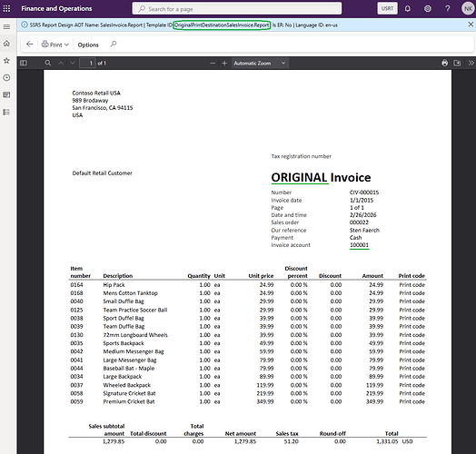Click the Sten Faerch reference value

(364, 231)
